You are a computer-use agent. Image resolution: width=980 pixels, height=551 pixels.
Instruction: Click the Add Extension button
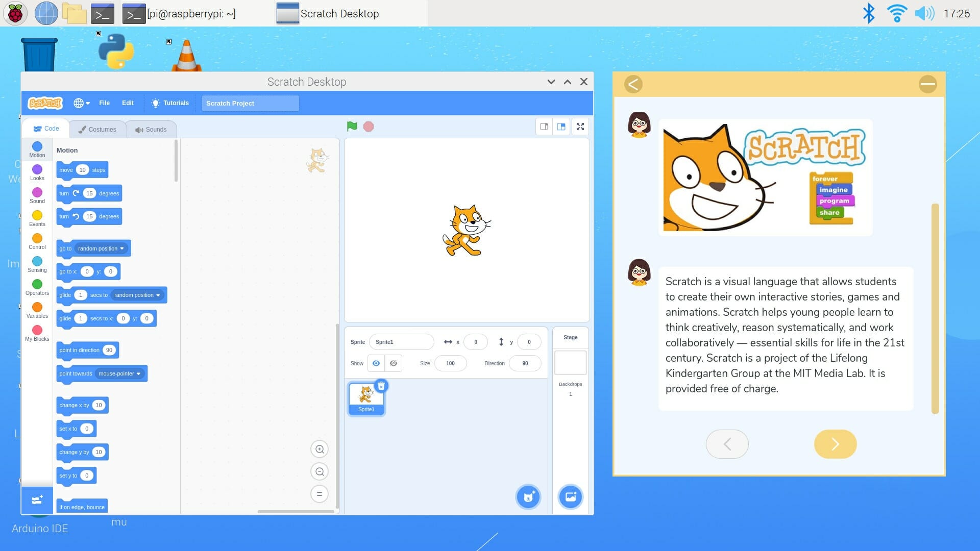tap(37, 500)
